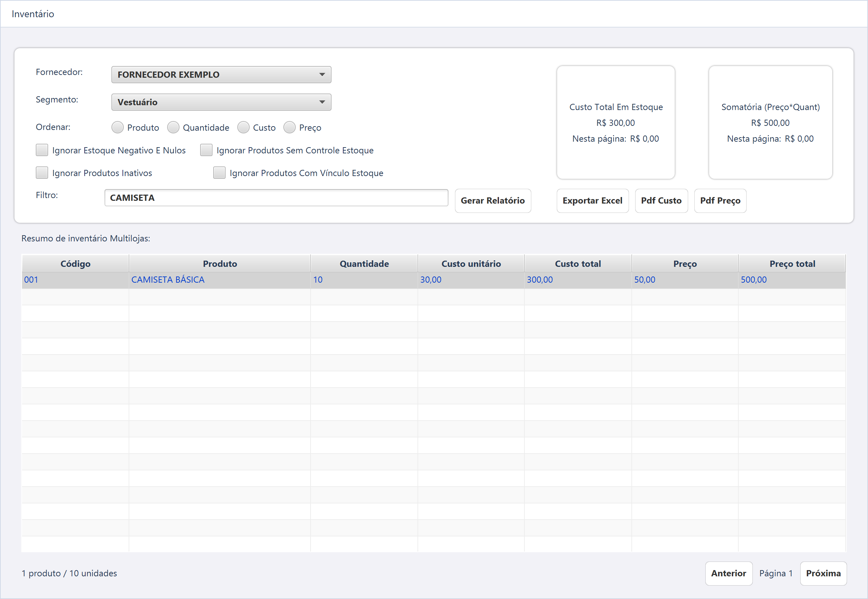The height and width of the screenshot is (599, 868).
Task: Choose the Quantidade ordering option
Action: (x=173, y=128)
